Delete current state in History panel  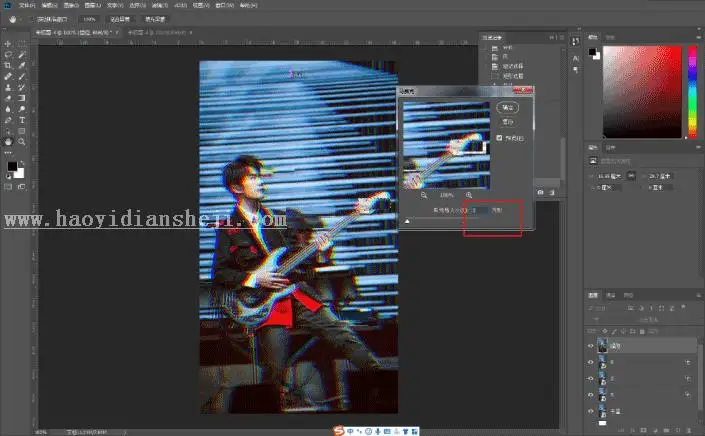click(x=552, y=192)
